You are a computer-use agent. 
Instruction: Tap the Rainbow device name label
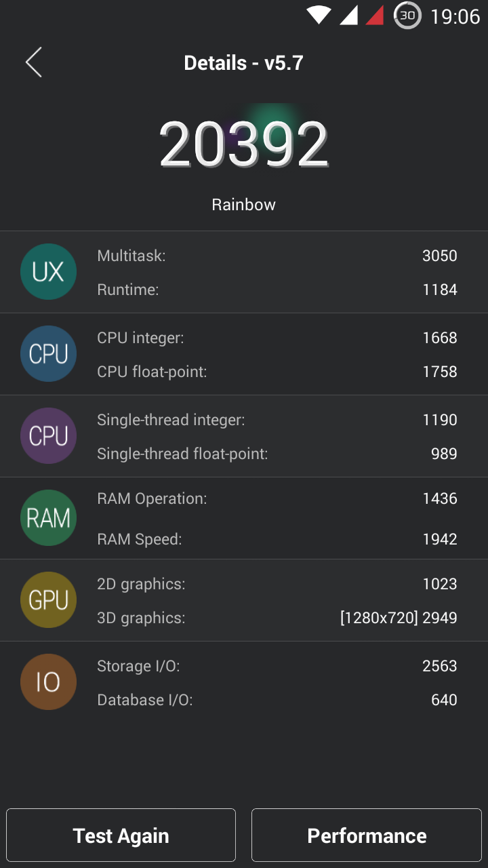[244, 205]
